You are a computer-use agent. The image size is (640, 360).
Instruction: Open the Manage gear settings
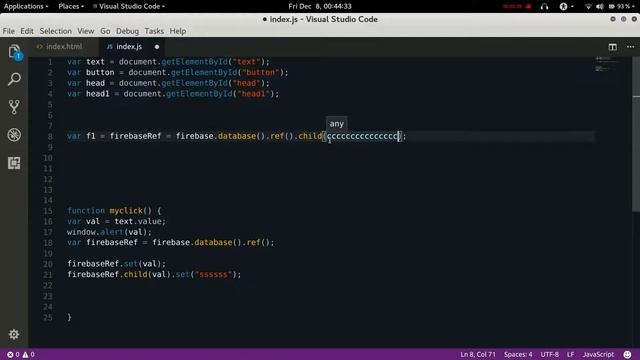pyautogui.click(x=14, y=334)
